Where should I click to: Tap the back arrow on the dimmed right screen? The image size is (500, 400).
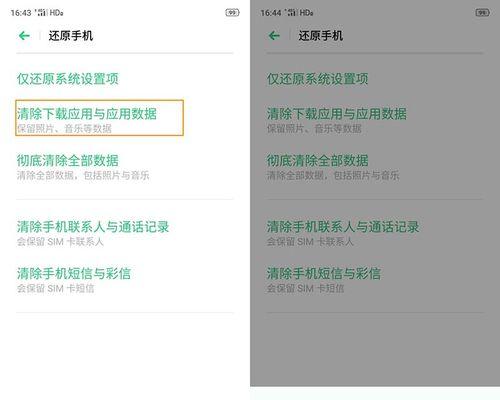tap(274, 35)
